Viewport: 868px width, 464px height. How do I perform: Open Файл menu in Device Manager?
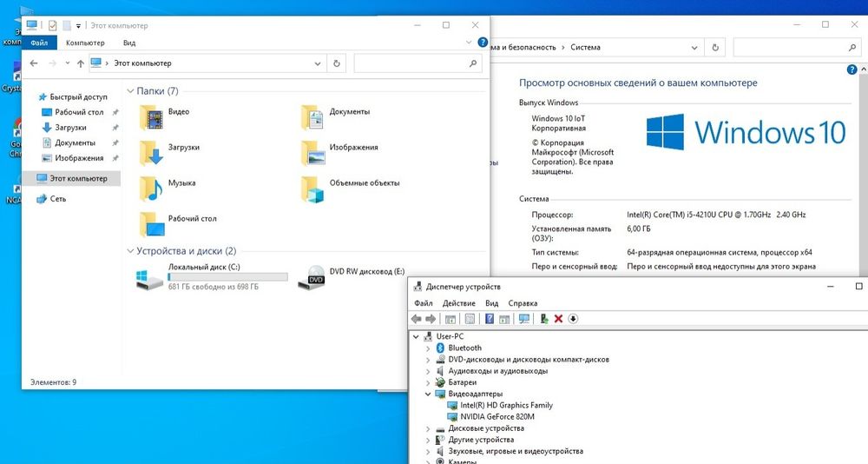tap(424, 303)
